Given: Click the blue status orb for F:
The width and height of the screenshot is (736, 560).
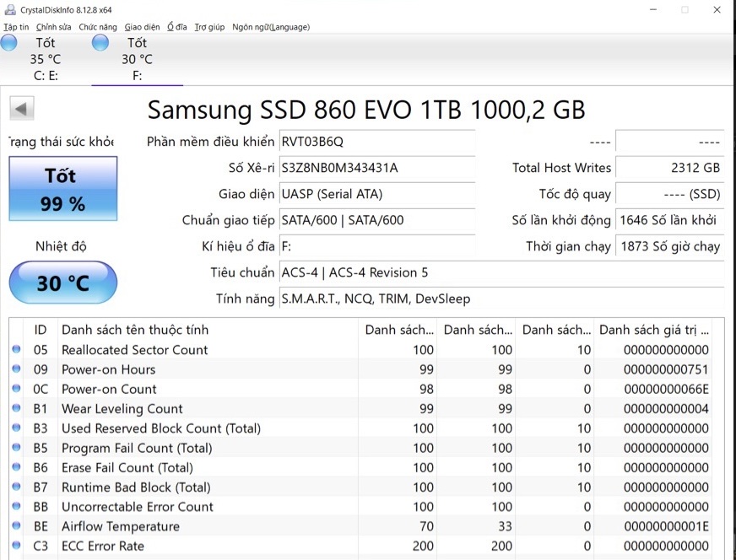Looking at the screenshot, I should coord(100,43).
